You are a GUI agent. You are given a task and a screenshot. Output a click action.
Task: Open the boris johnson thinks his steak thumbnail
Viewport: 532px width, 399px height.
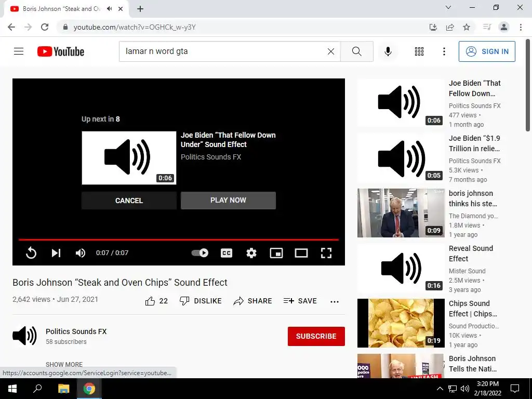point(401,212)
